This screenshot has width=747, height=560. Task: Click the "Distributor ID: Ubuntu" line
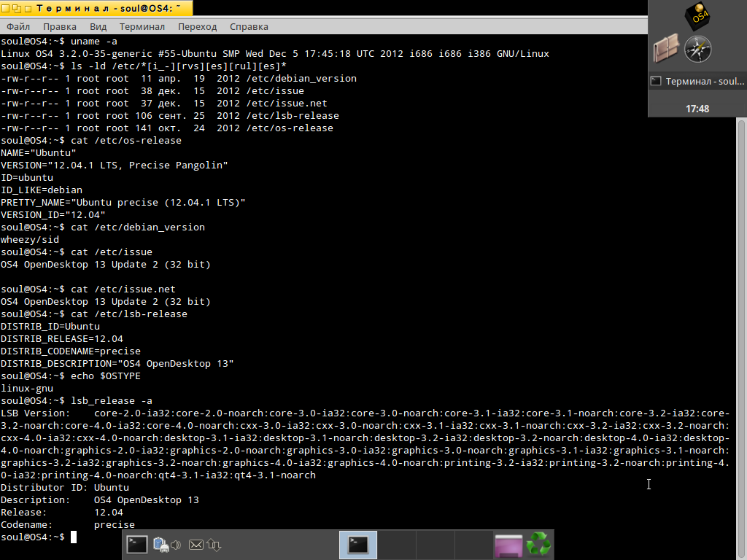pos(65,487)
